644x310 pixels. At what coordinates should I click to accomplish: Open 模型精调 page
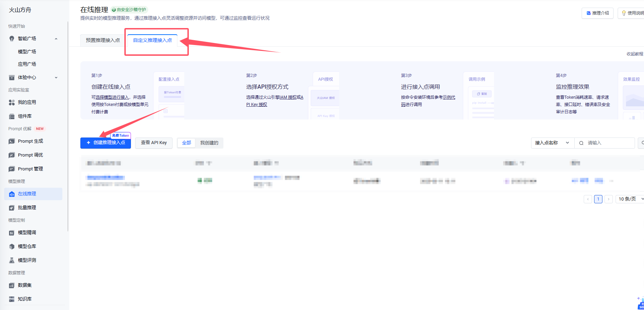pos(33,232)
